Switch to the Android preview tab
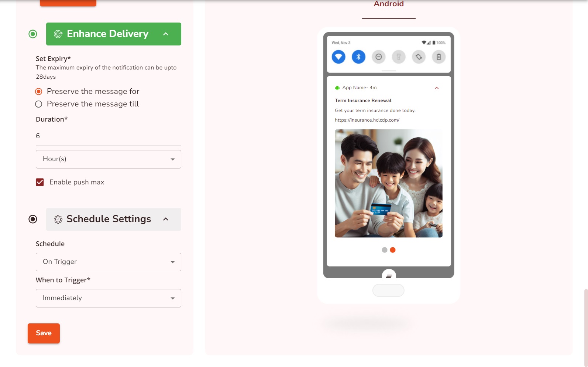Image resolution: width=588 pixels, height=367 pixels. pos(389,4)
